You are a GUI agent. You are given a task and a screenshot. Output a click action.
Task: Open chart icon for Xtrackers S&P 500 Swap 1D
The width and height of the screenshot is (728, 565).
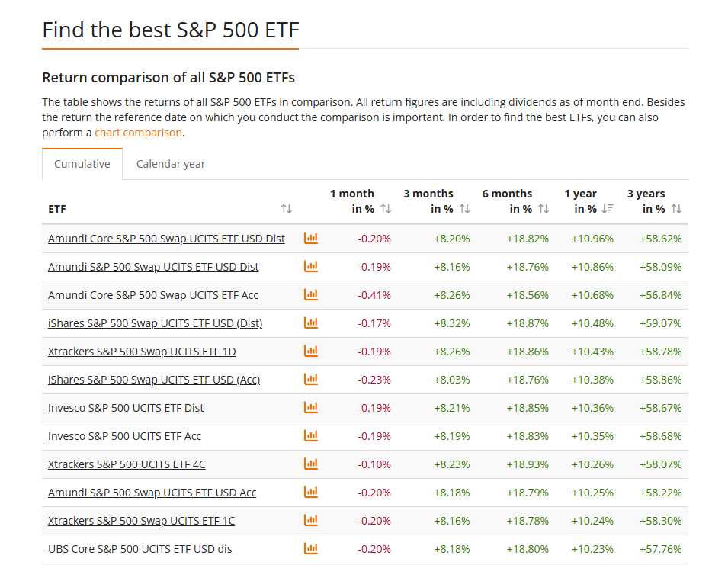coord(310,352)
